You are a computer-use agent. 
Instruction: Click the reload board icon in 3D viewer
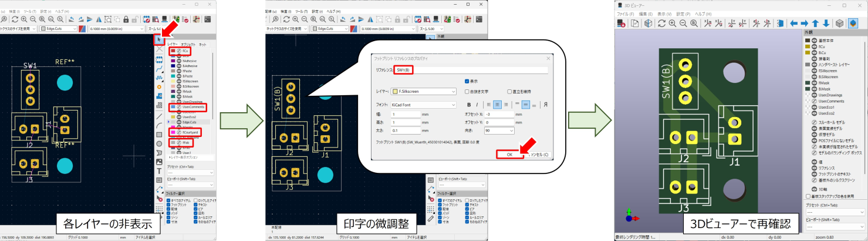coord(661,23)
